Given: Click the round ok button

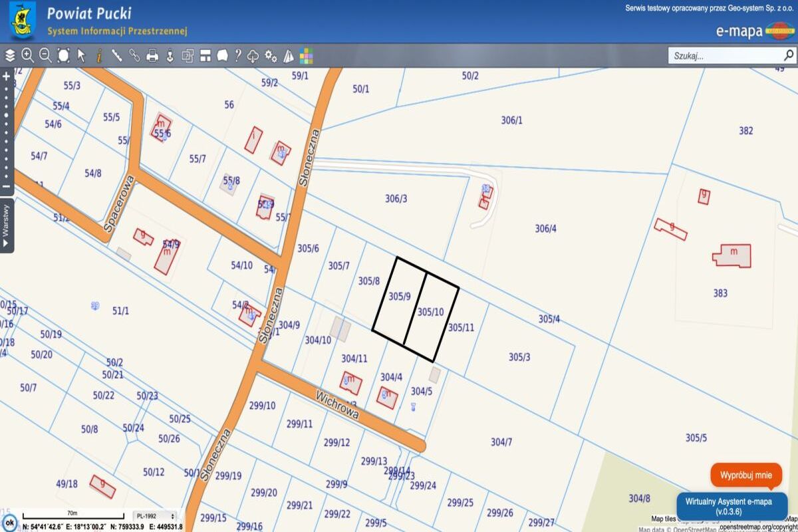Looking at the screenshot, I should tap(9, 522).
